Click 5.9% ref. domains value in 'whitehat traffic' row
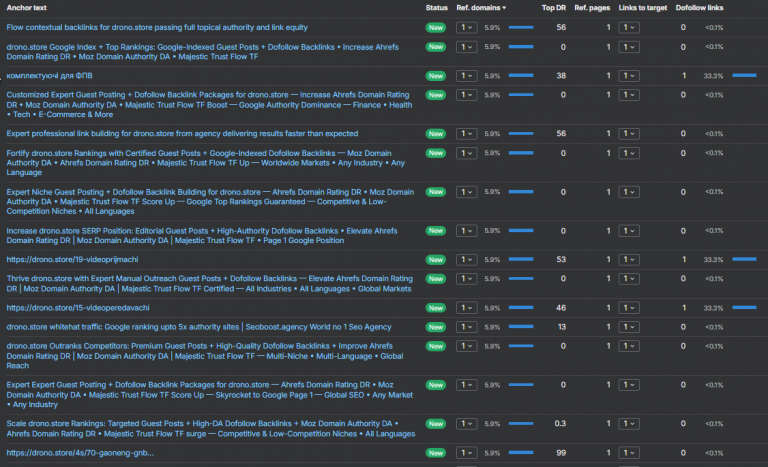 pyautogui.click(x=492, y=327)
